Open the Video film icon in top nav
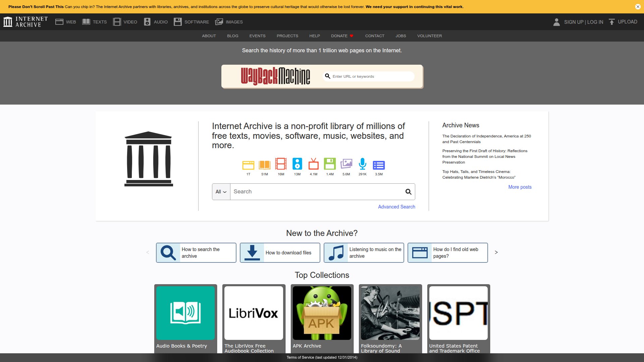This screenshot has height=362, width=644. click(117, 22)
